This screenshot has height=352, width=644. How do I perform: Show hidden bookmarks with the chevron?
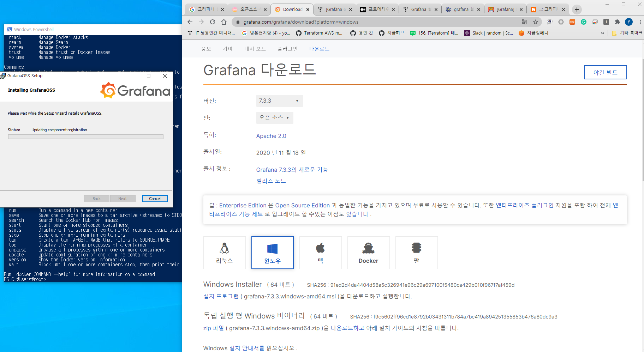(x=602, y=33)
